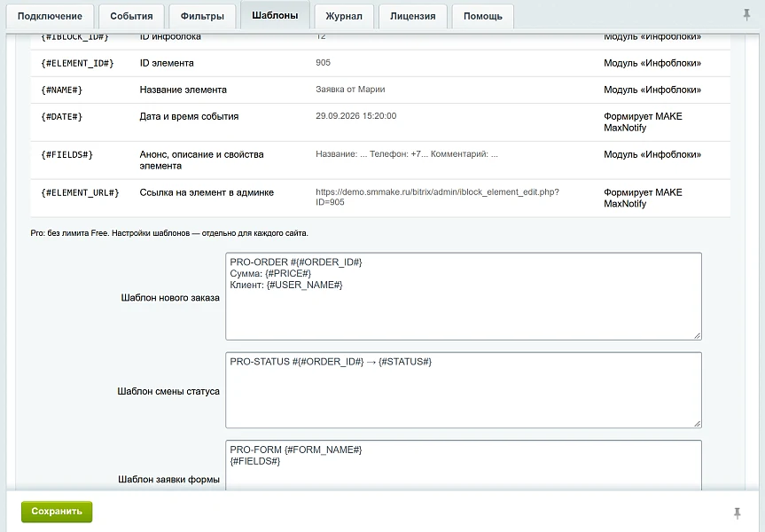Open the Помощь tab
Viewport: 765px width, 532px height.
[x=483, y=16]
